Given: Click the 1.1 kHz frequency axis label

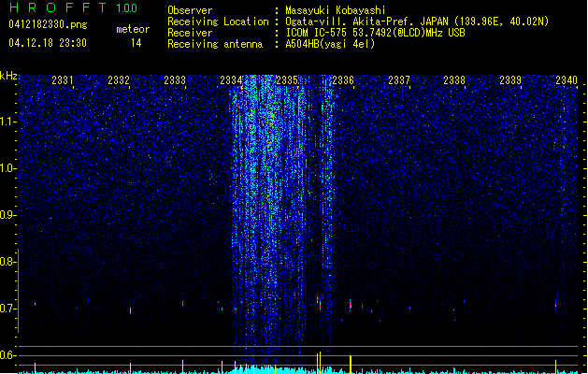Looking at the screenshot, I should tap(8, 122).
